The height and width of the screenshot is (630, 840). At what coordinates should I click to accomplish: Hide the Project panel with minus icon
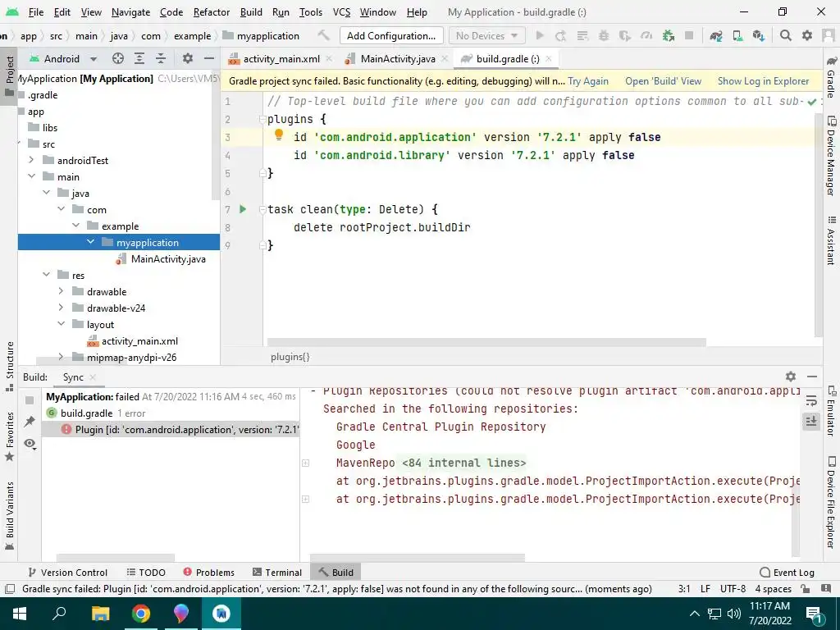click(209, 58)
